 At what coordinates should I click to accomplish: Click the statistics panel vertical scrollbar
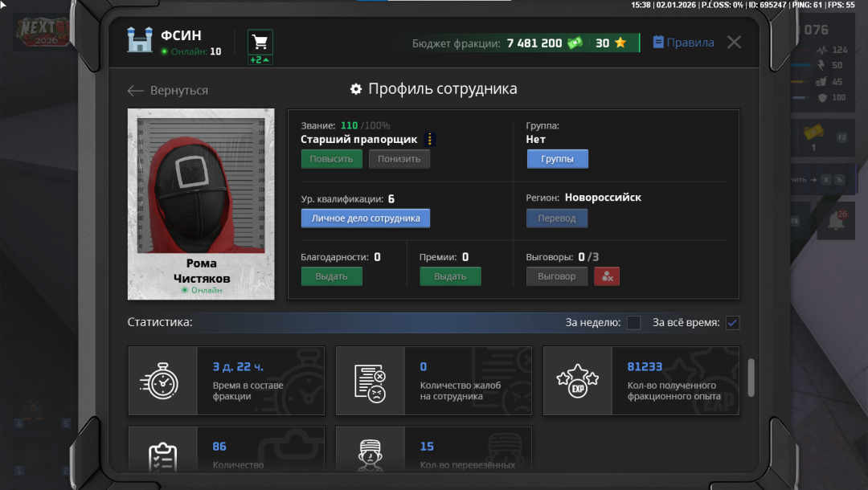[751, 377]
